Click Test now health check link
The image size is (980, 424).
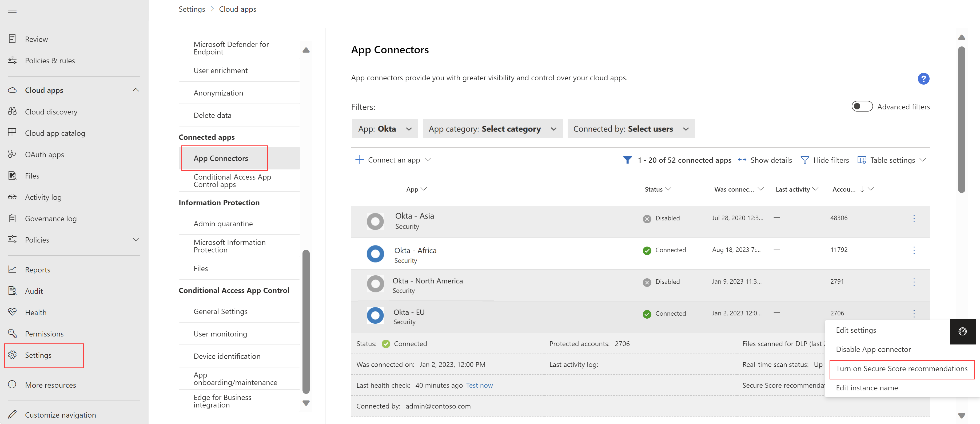point(480,385)
